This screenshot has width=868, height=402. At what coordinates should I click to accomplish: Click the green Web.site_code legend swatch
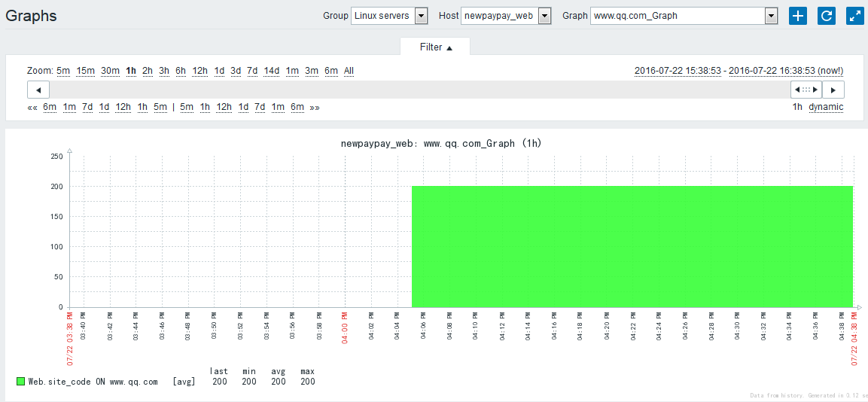pyautogui.click(x=20, y=382)
